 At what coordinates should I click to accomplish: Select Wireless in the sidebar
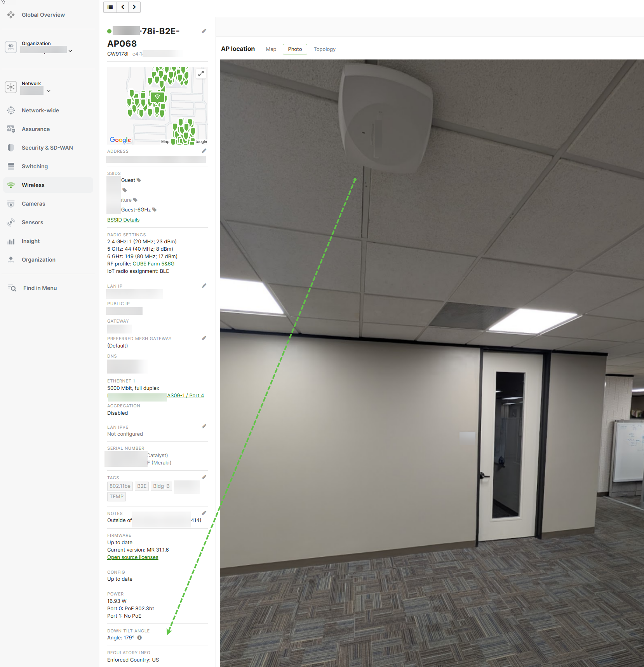point(33,185)
